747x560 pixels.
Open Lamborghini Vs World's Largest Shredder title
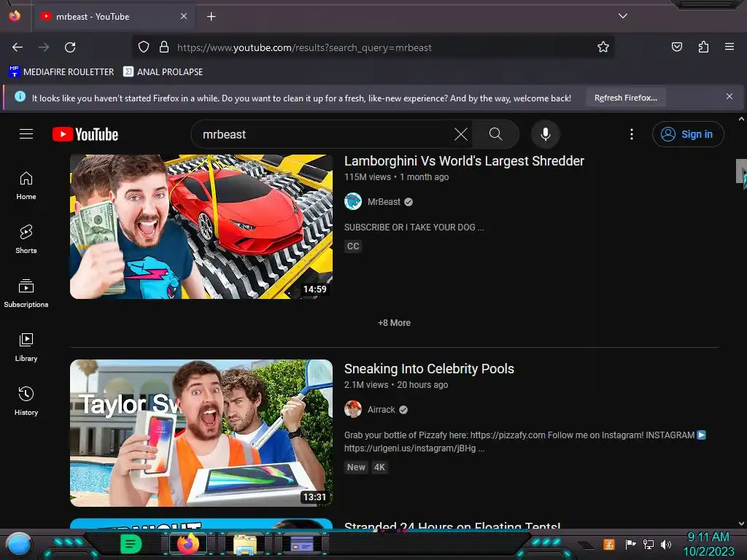click(464, 161)
